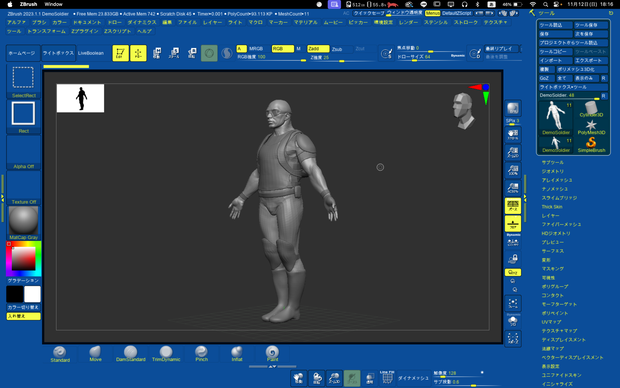
Task: Expand the ポリグループ subpalette
Action: (x=555, y=286)
